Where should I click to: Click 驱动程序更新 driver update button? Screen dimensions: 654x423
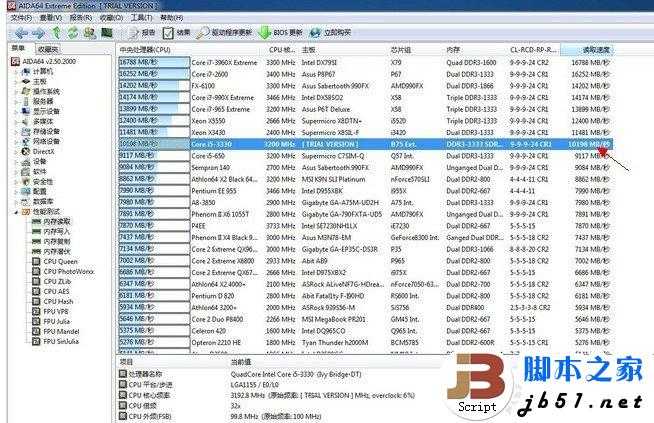(227, 32)
